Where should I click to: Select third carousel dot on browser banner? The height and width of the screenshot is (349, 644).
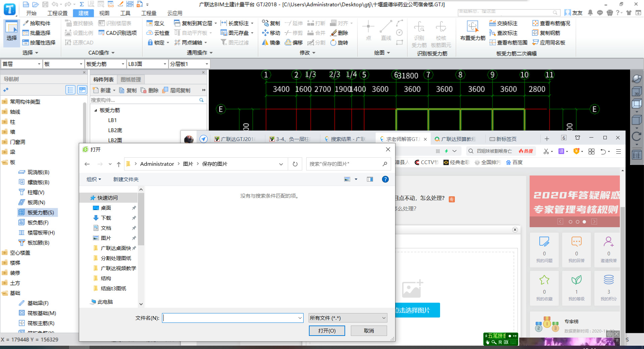(x=584, y=222)
